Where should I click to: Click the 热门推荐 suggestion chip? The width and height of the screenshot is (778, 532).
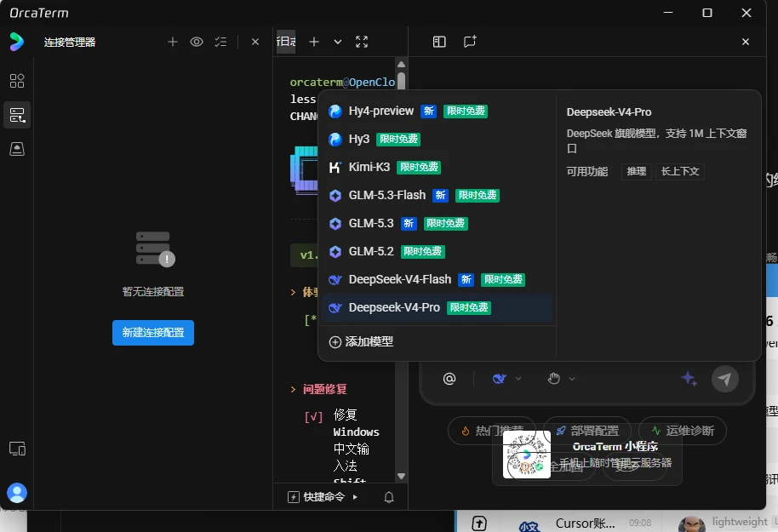[x=492, y=431]
